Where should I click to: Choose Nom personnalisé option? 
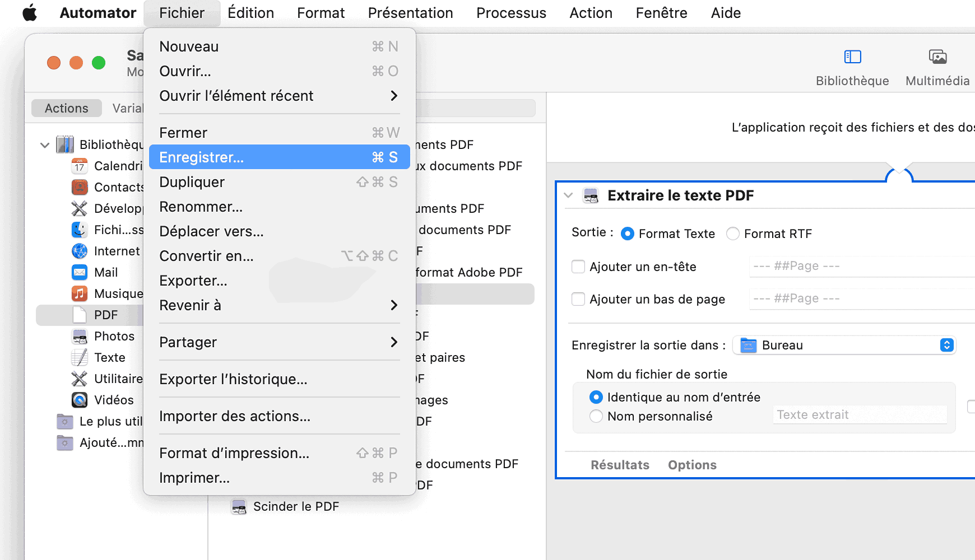(596, 416)
